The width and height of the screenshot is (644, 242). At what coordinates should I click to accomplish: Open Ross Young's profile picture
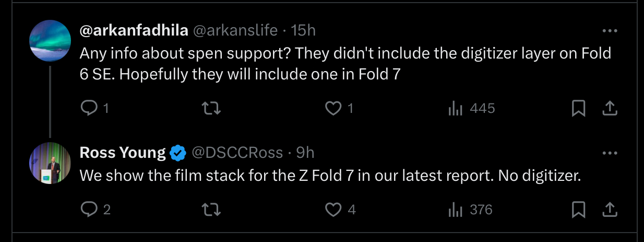click(x=50, y=164)
